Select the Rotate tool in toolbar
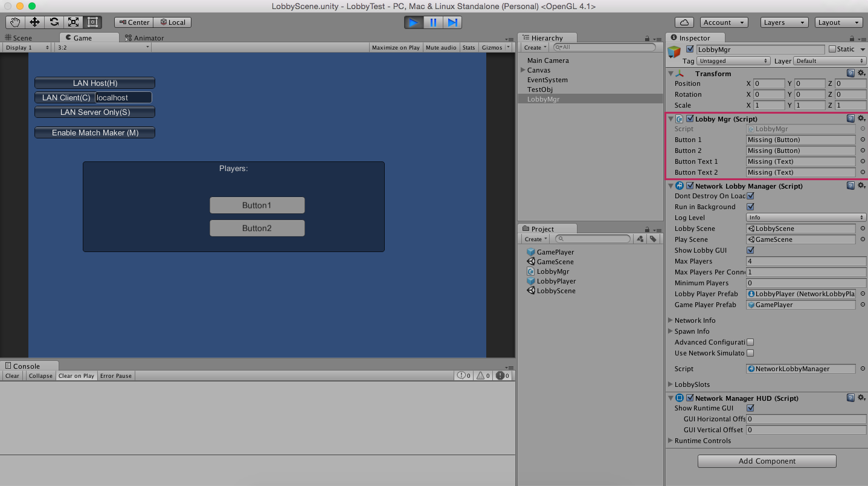This screenshot has width=868, height=486. coord(54,22)
